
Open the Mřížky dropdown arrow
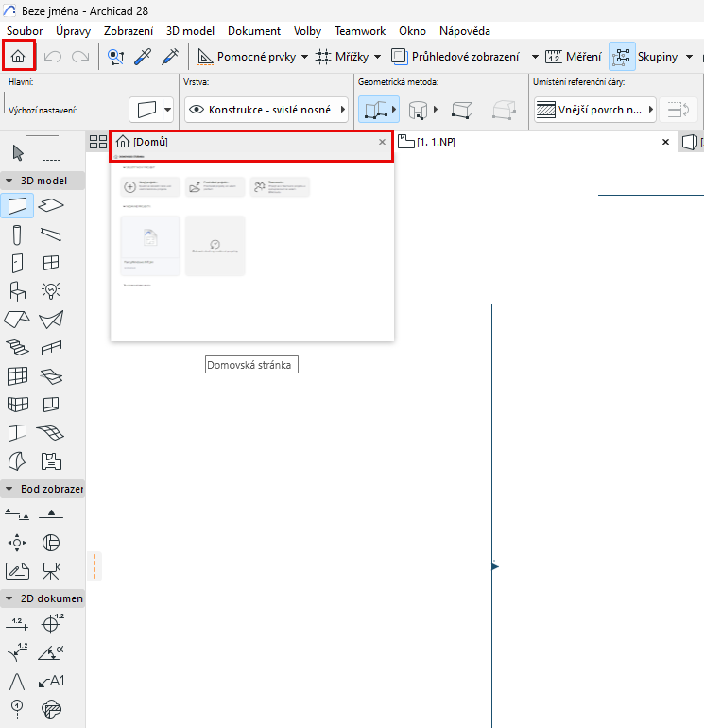click(378, 57)
